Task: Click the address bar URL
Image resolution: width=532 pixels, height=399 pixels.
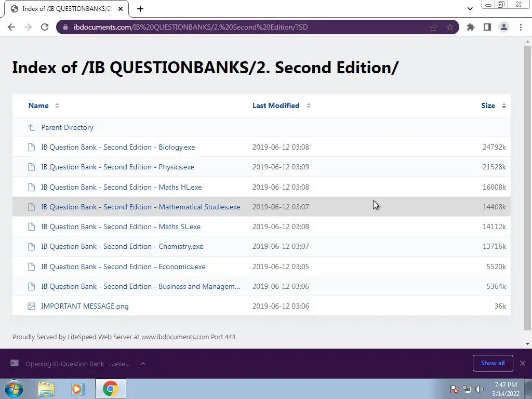Action: click(191, 27)
